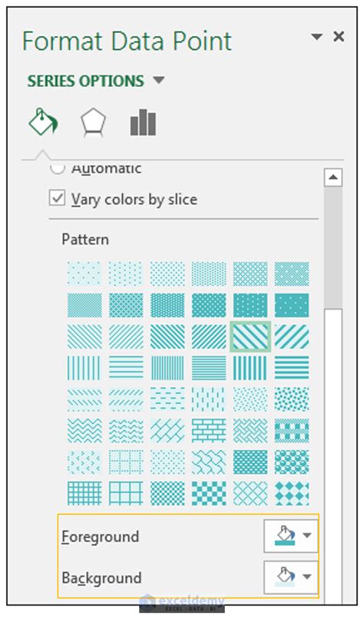Image resolution: width=364 pixels, height=622 pixels.
Task: Expand the Series Options dropdown arrow
Action: point(159,80)
